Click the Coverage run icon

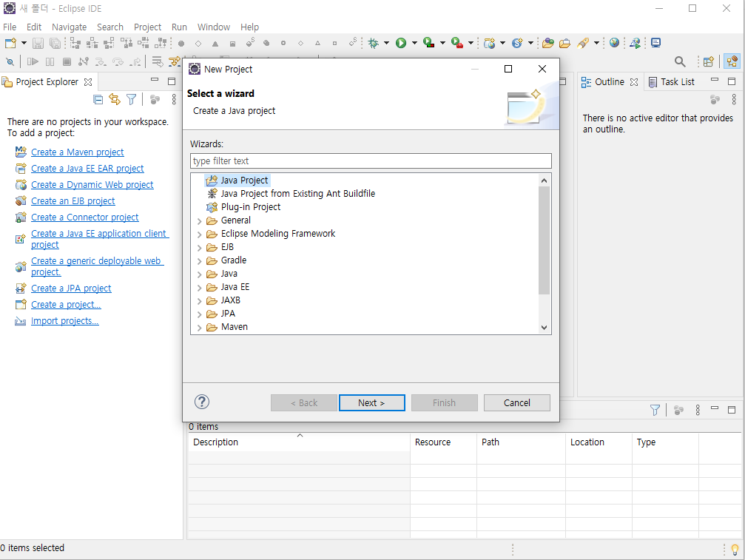coord(429,43)
